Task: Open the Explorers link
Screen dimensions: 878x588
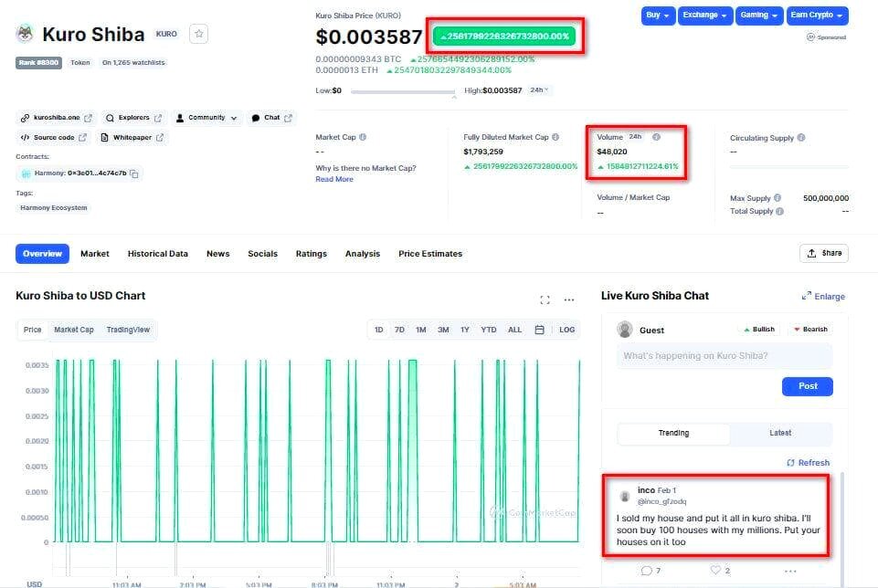Action: click(x=133, y=118)
